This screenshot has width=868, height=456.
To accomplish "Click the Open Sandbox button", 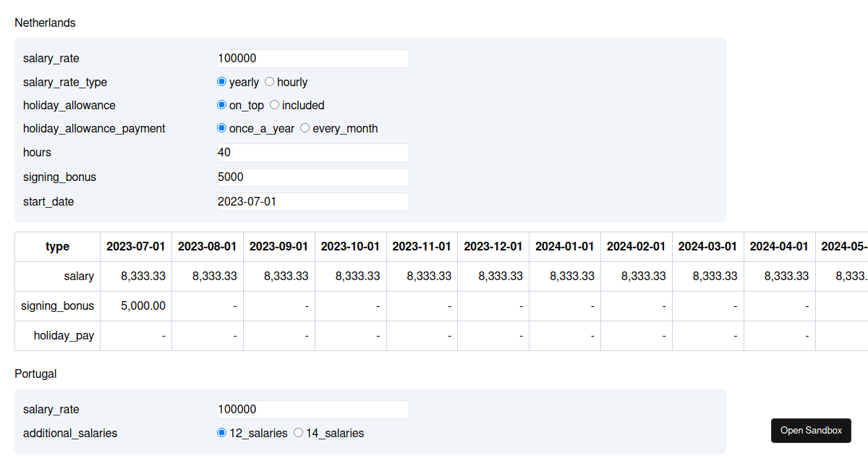I will click(811, 430).
